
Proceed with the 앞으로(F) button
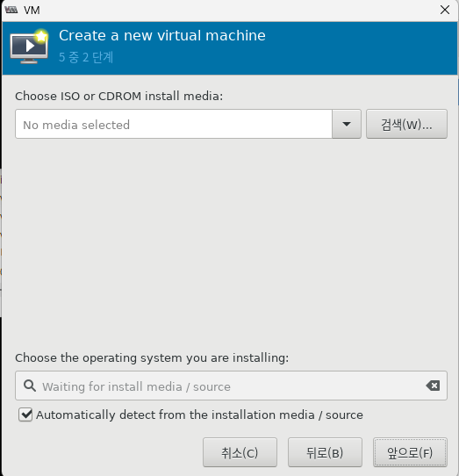pyautogui.click(x=410, y=452)
